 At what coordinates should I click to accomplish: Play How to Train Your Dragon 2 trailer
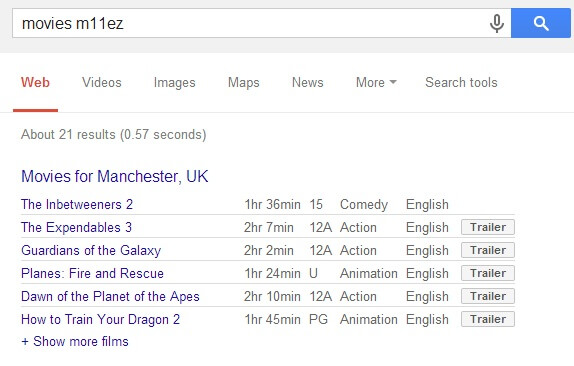(x=488, y=319)
